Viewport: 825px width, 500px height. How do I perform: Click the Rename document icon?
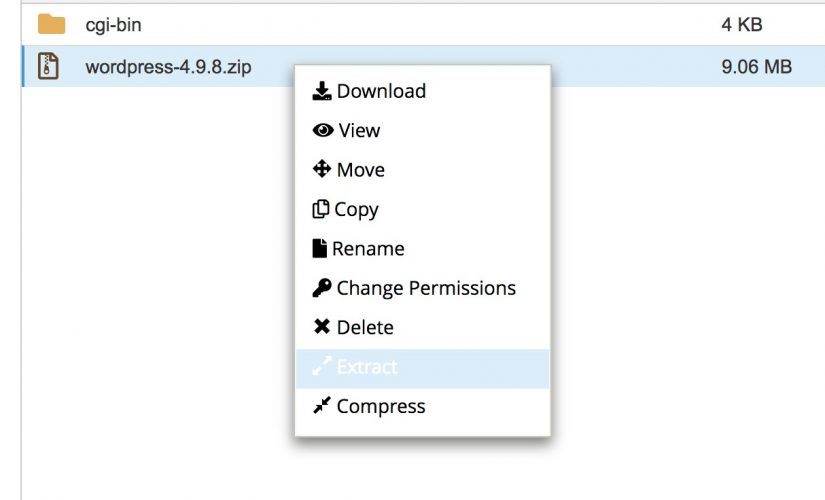click(x=319, y=248)
